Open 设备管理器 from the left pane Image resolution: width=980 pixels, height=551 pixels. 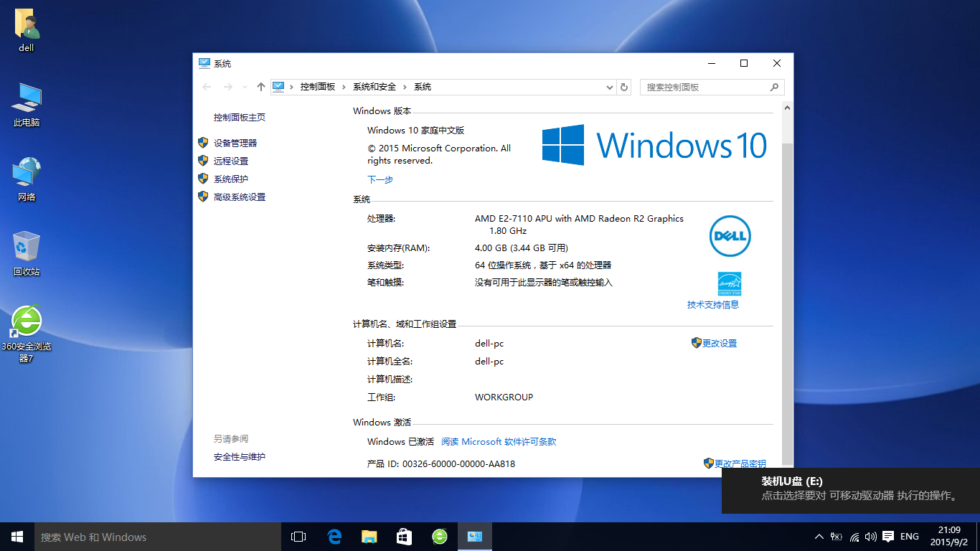(235, 143)
